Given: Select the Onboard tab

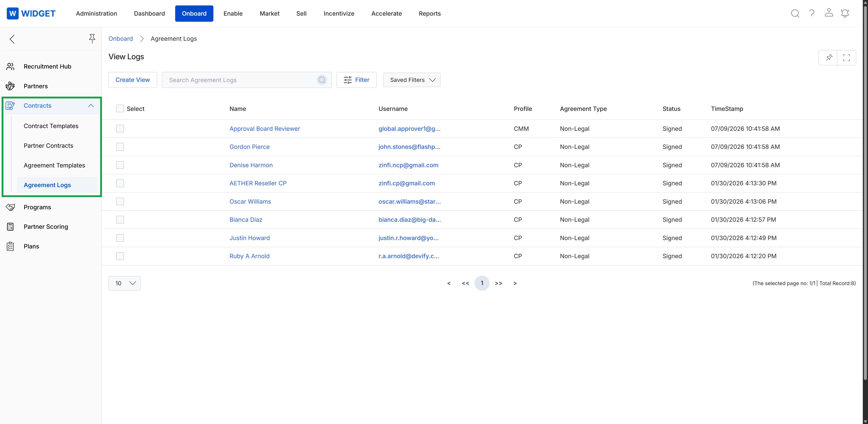Looking at the screenshot, I should pyautogui.click(x=194, y=14).
